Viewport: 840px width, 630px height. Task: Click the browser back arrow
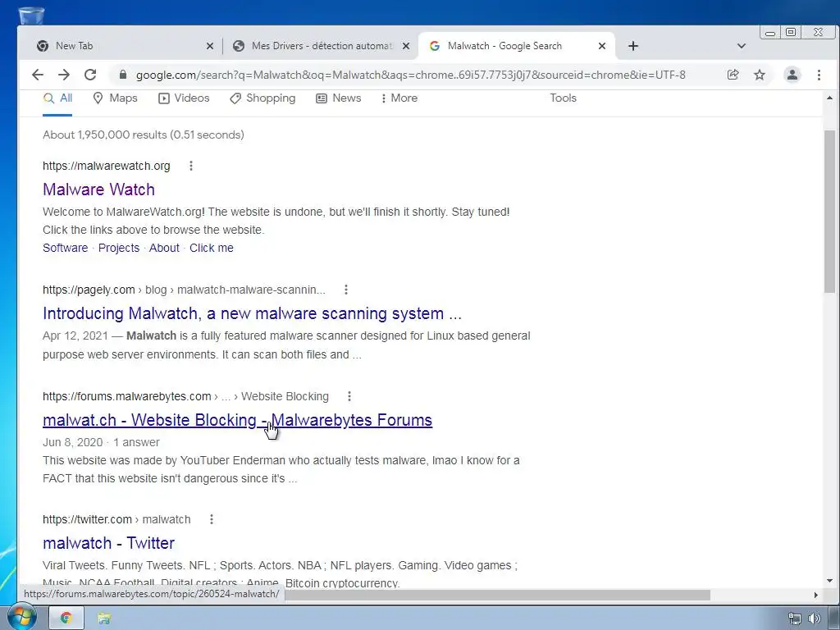point(38,75)
